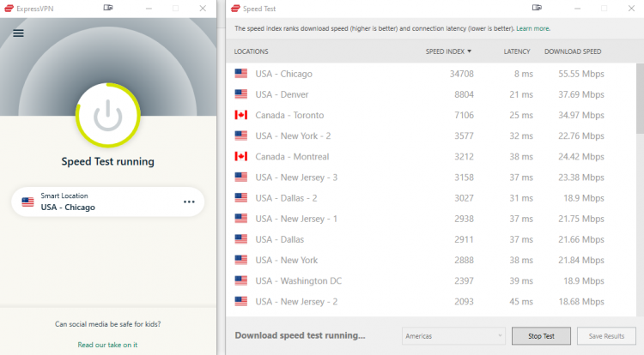Click the flag next to USA - Chicago row
The image size is (644, 355).
click(241, 74)
